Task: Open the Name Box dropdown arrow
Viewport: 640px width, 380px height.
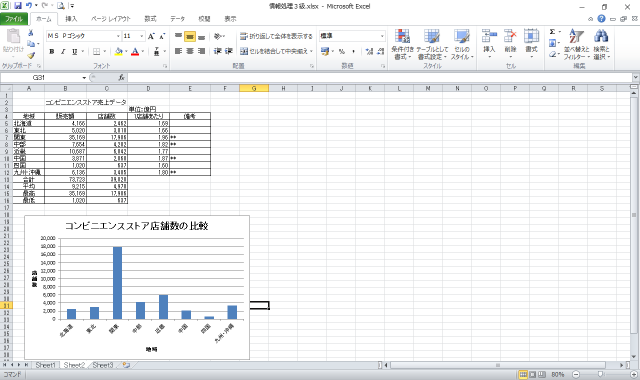Action: pos(84,78)
